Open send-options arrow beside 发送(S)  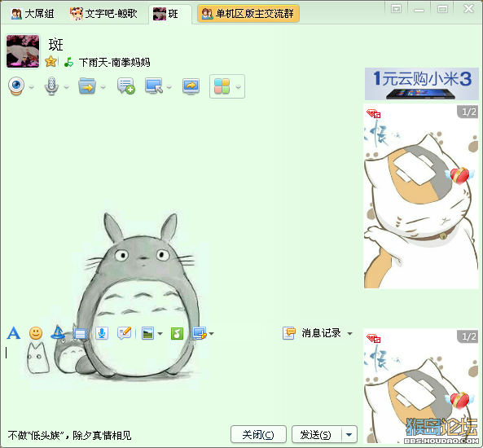(349, 434)
